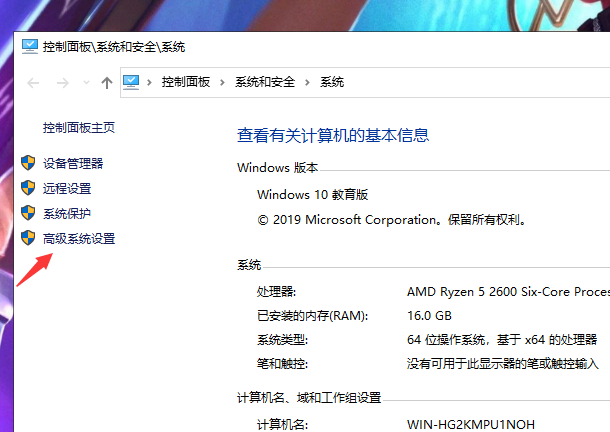Open 系统保护 link
Image resolution: width=610 pixels, height=432 pixels.
[x=67, y=214]
